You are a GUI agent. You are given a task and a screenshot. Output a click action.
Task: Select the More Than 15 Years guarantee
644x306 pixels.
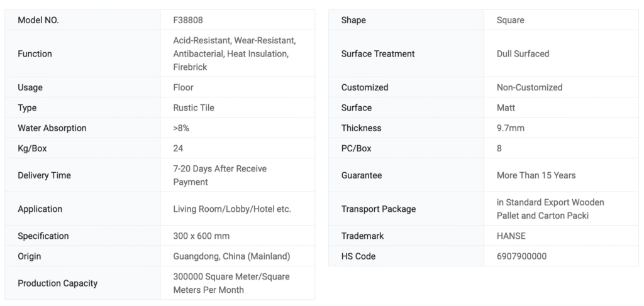click(536, 175)
